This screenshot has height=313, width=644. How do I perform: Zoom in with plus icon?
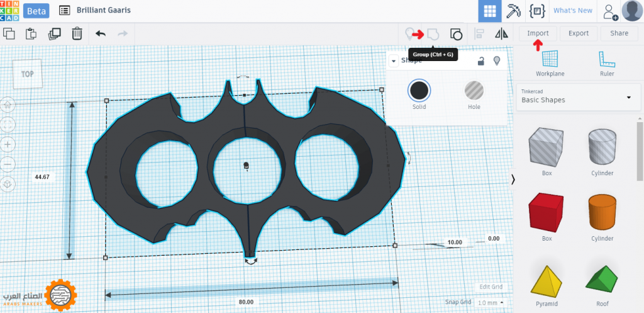(x=8, y=144)
